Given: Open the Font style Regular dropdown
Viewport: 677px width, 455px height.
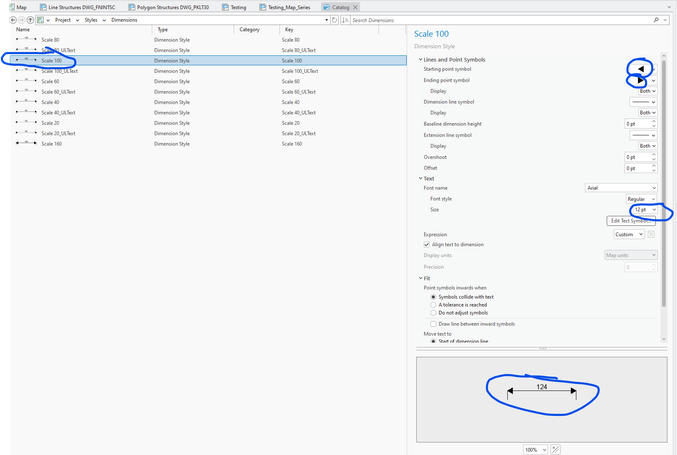Looking at the screenshot, I should (641, 199).
